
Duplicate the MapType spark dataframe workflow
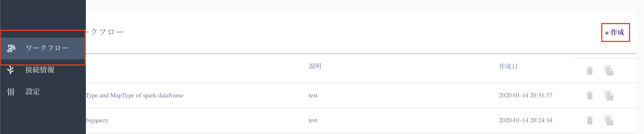[x=609, y=96]
